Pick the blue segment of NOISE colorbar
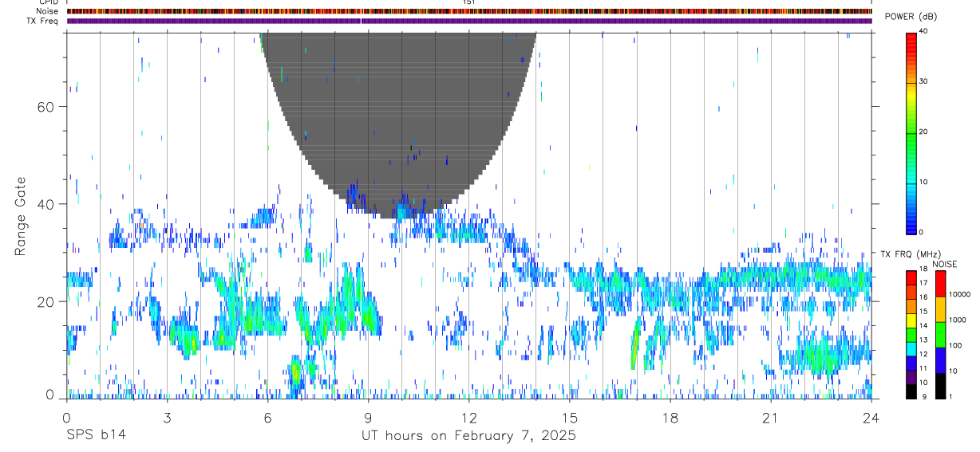 (940, 360)
